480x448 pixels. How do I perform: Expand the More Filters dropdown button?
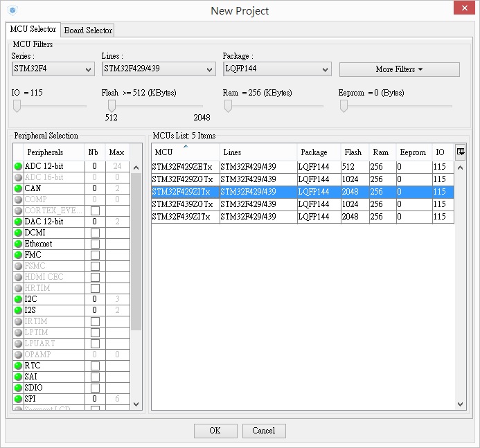399,69
